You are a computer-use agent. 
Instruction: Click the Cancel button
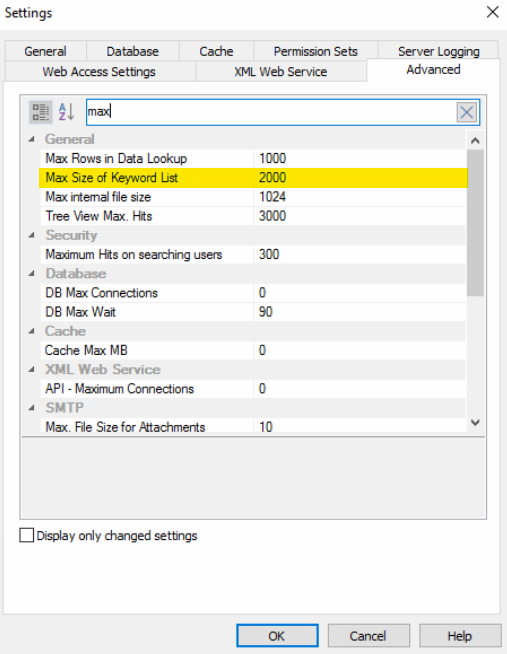[368, 636]
